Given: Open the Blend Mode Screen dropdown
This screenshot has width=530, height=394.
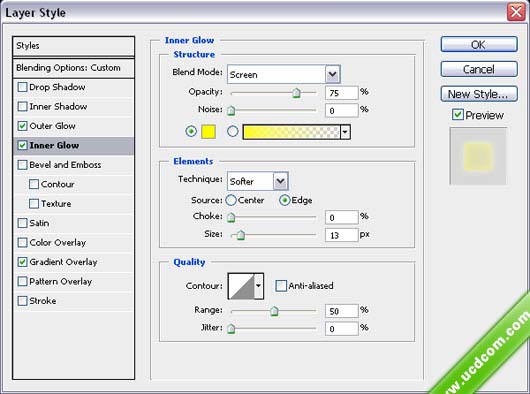Looking at the screenshot, I should 284,74.
